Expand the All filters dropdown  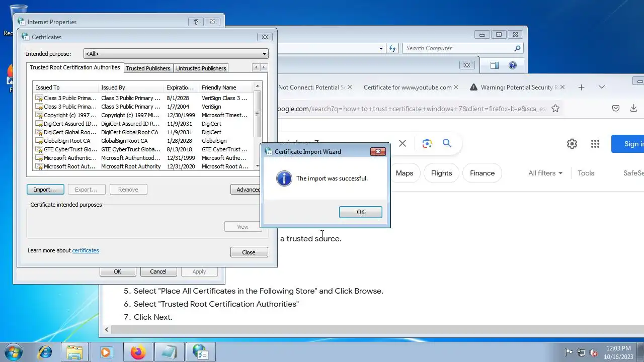545,173
